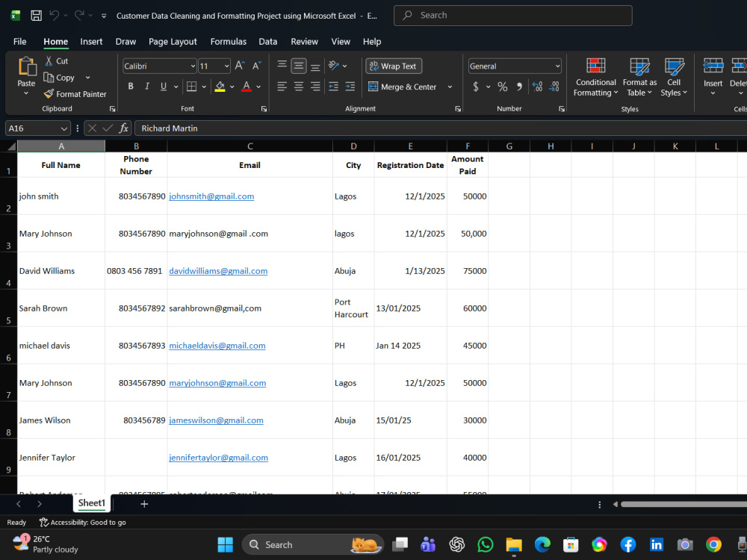This screenshot has height=560, width=747.
Task: Click Decrease Decimal icon
Action: coord(554,87)
